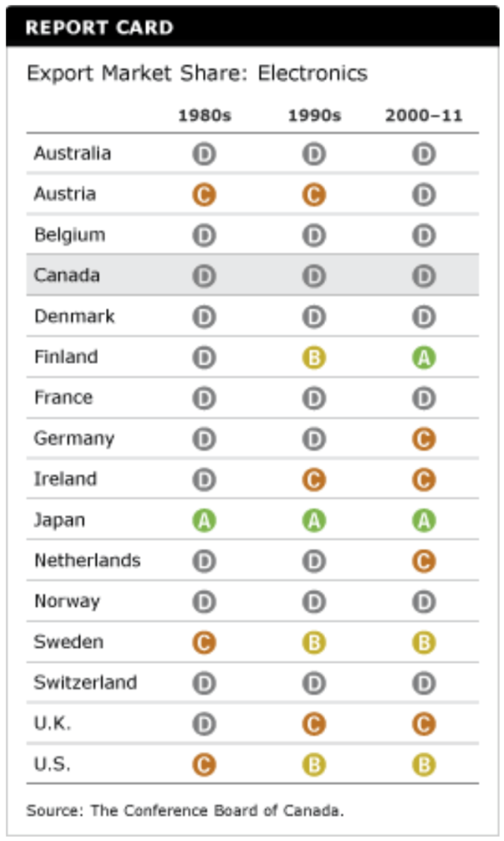Click the highlighted Canada row label
The image size is (504, 841).
pos(66,276)
